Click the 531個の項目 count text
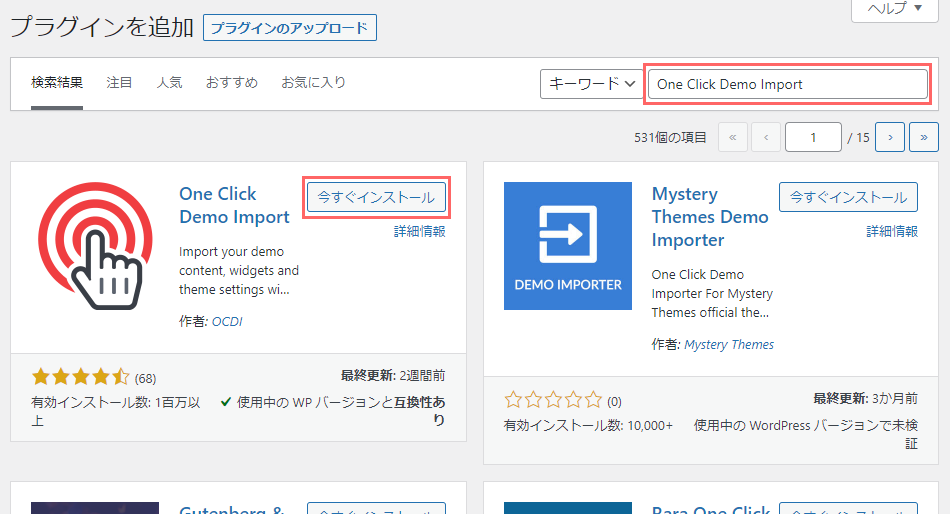The image size is (950, 514). pos(670,138)
